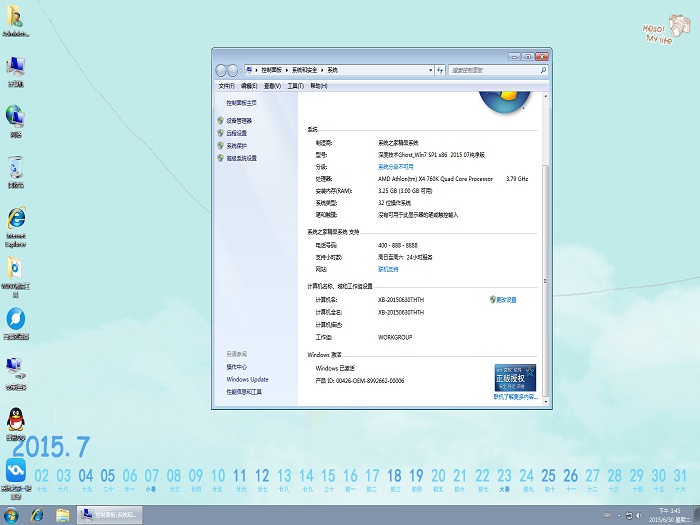The height and width of the screenshot is (525, 700).
Task: Open the file explorer folder taskbar icon
Action: (63, 515)
